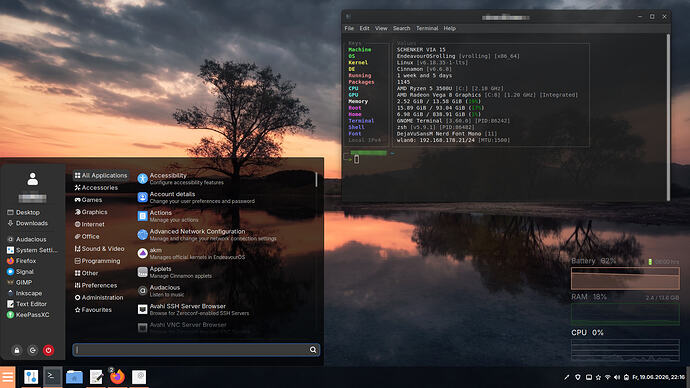Launch the settings mixer app from panel
690x388 pixels.
tap(31, 377)
